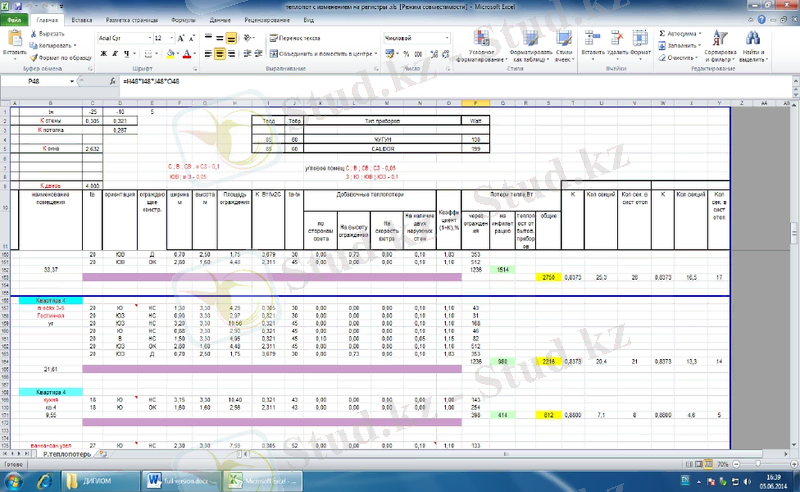
Task: Click the Очистить button
Action: tap(680, 58)
